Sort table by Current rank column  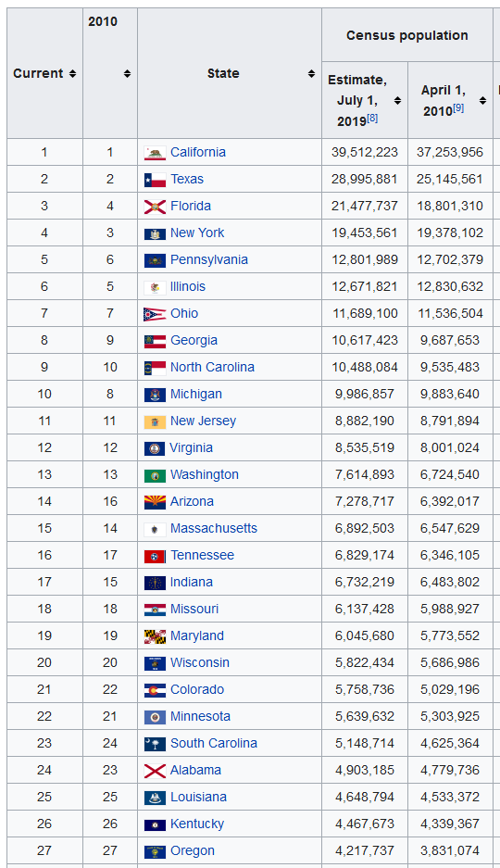72,73
